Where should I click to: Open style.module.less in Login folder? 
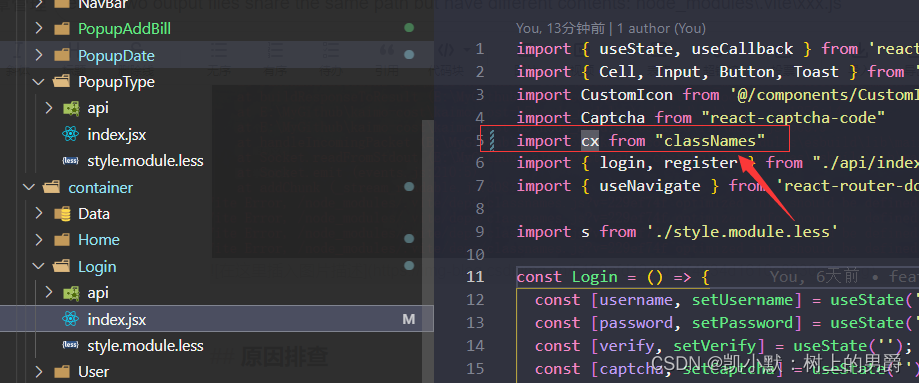point(145,345)
